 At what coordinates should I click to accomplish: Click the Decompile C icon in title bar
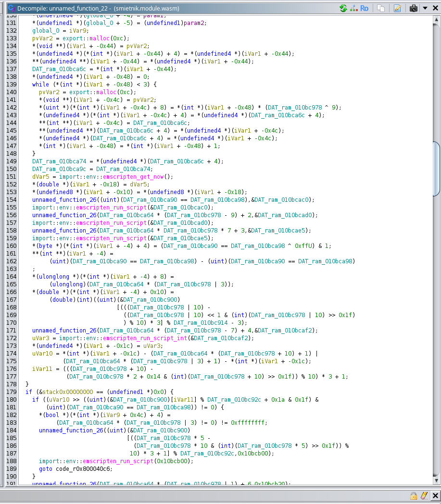point(12,8)
